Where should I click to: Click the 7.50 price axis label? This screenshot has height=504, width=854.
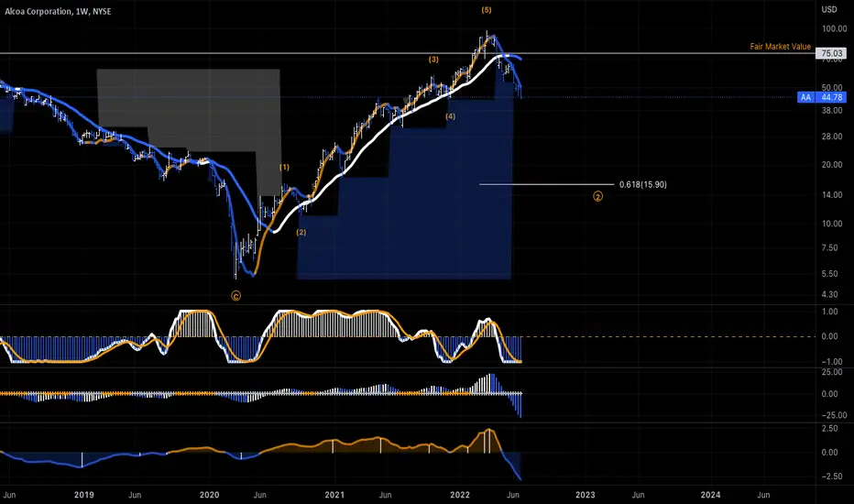829,247
